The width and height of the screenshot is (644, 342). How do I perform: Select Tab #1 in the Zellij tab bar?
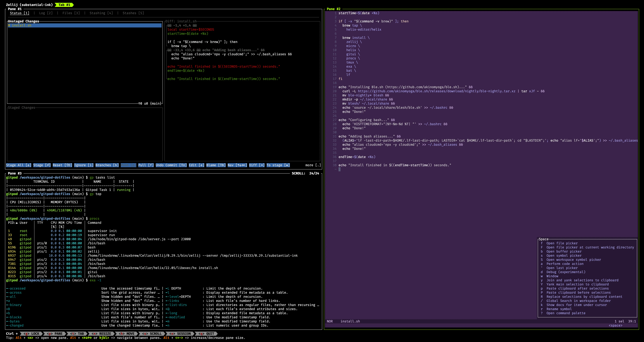coord(64,5)
